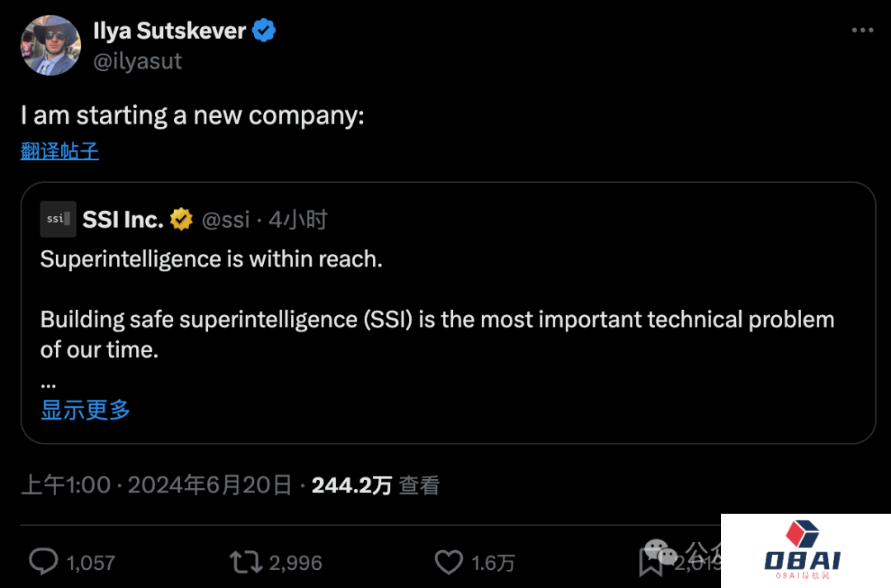Click the 4小时 quoted tweet timestamp

[296, 219]
